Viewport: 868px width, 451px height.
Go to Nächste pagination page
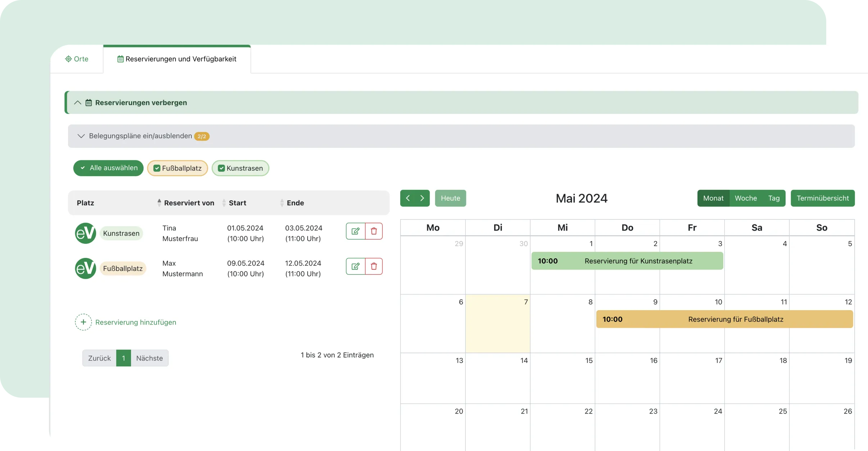(149, 358)
